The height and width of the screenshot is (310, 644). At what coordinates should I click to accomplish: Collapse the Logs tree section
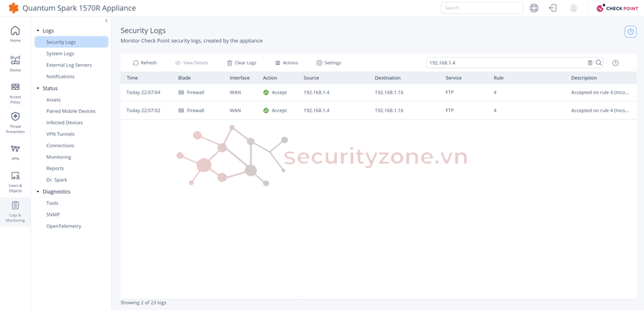[x=38, y=31]
